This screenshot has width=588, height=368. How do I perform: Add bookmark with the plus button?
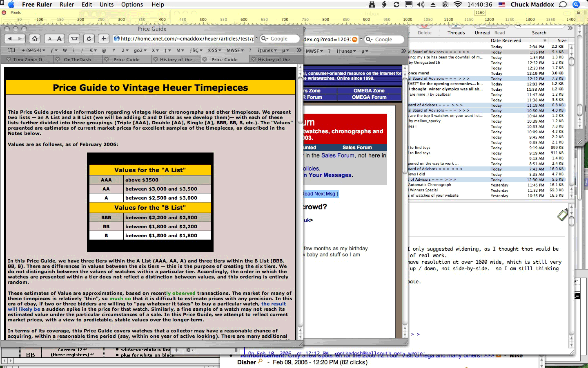pyautogui.click(x=103, y=38)
